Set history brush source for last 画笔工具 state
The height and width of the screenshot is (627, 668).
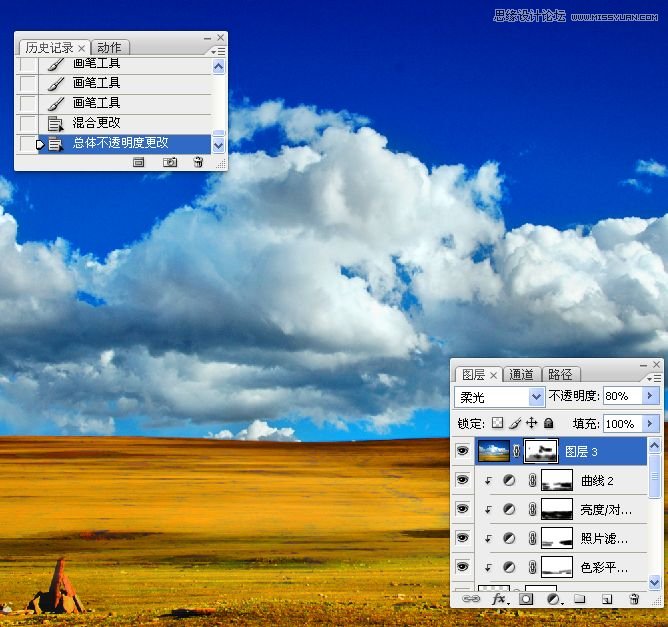point(28,103)
